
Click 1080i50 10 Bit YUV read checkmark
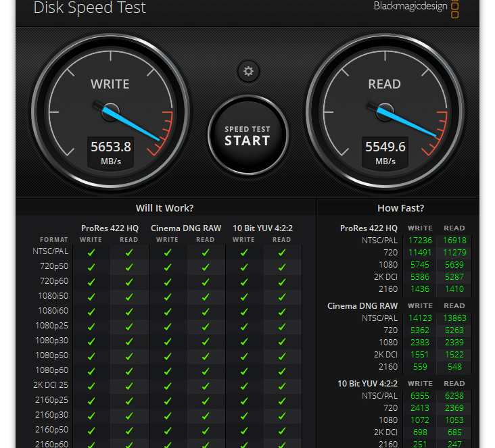point(282,297)
